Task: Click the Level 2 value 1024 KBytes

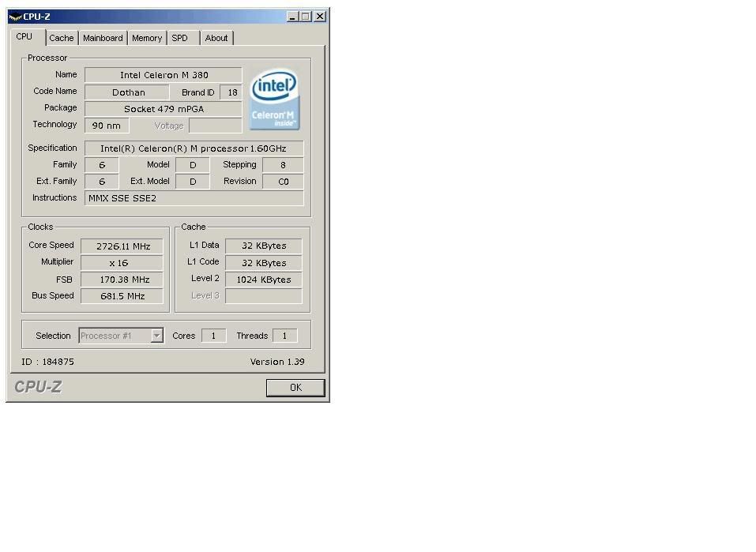Action: [264, 279]
